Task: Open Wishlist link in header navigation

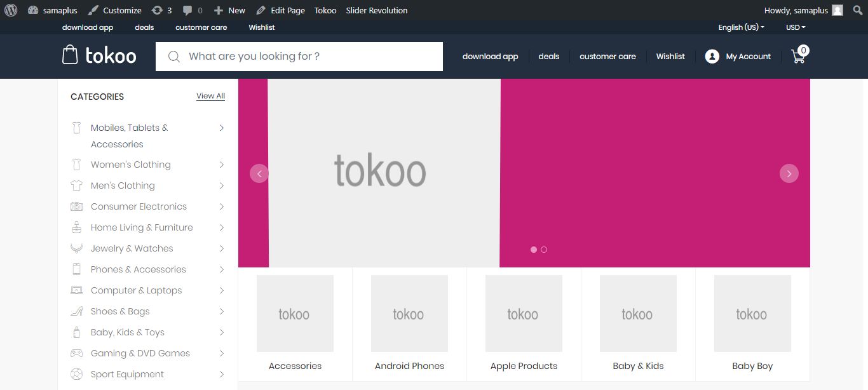Action: click(670, 57)
